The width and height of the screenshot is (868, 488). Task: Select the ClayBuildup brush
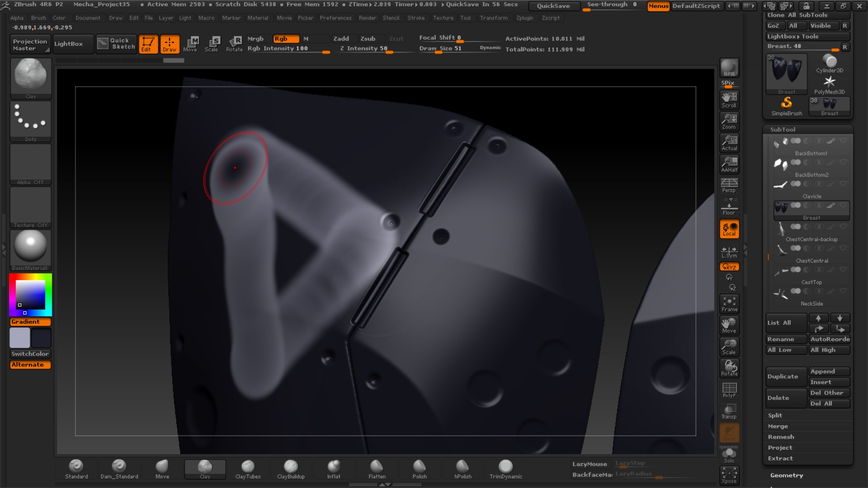pos(291,469)
